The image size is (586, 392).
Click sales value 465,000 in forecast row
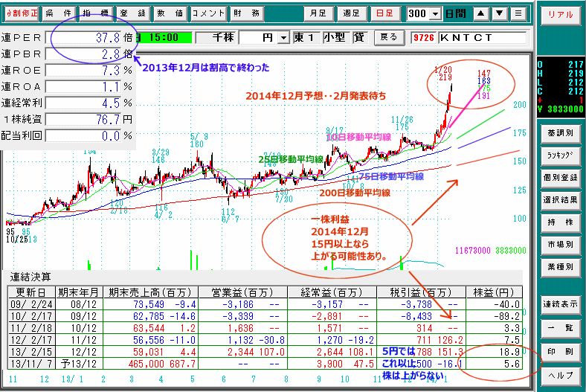click(146, 364)
